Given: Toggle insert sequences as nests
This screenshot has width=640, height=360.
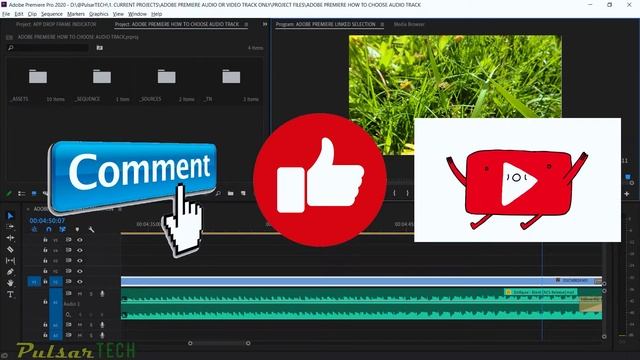Looking at the screenshot, I should point(34,230).
